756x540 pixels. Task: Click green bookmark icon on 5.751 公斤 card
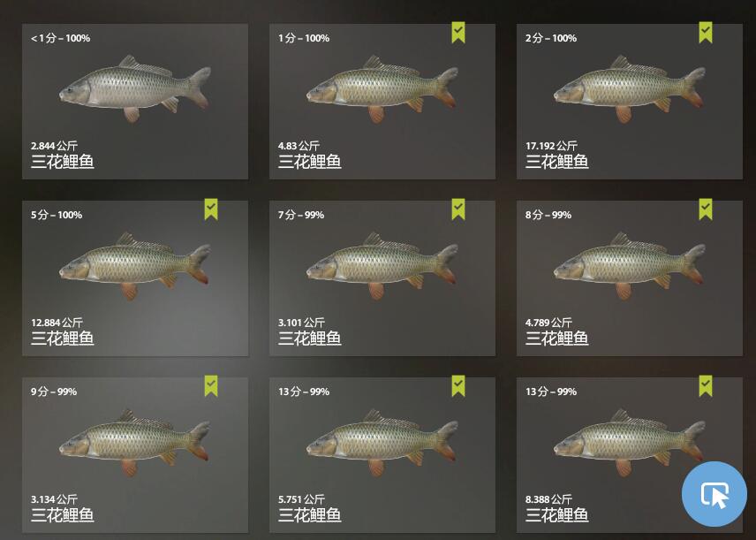(x=458, y=386)
